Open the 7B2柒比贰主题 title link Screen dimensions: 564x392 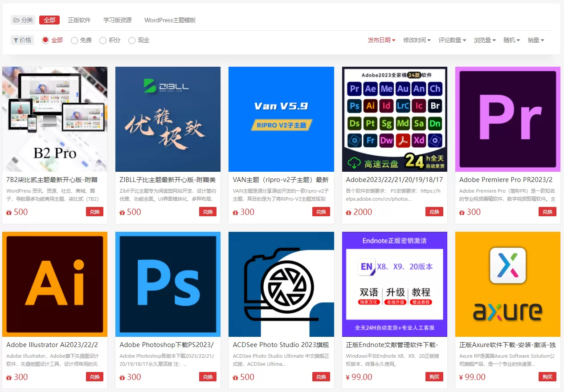(x=52, y=180)
